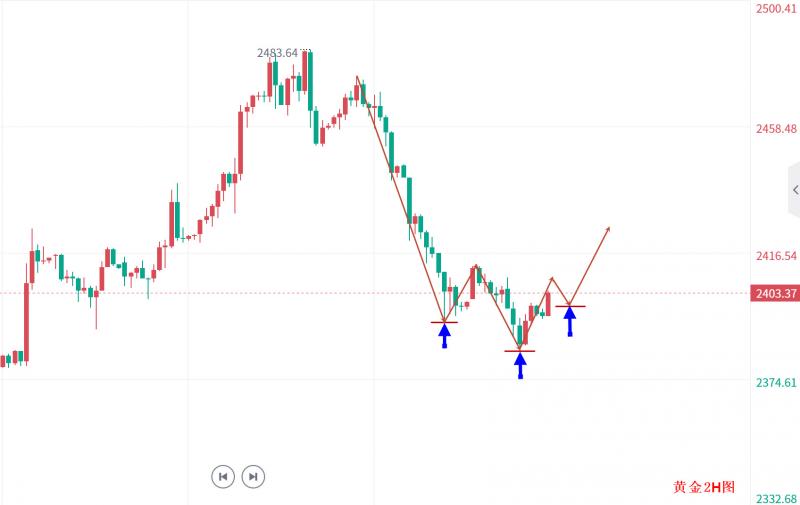Click the 2374.61 price axis label
This screenshot has width=800, height=505.
[775, 382]
